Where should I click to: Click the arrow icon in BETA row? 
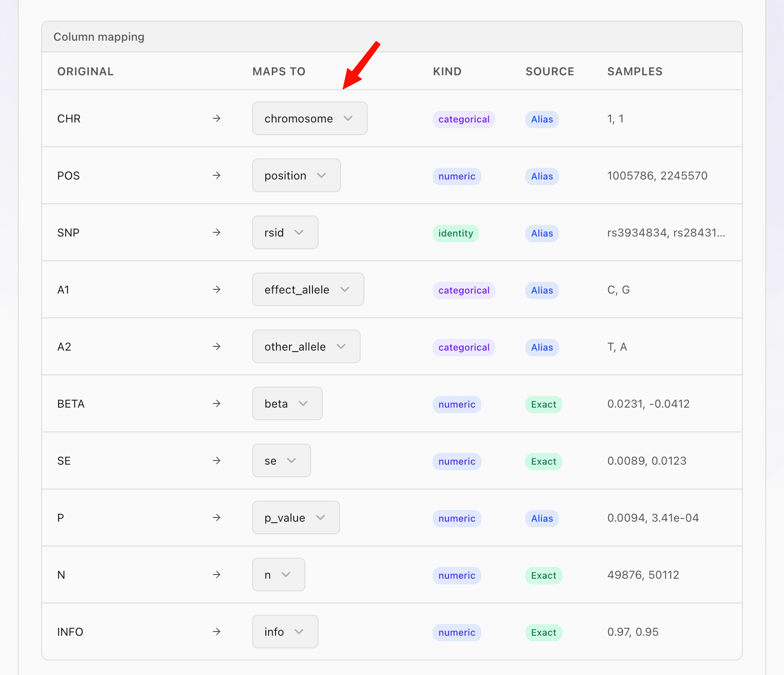(x=217, y=403)
